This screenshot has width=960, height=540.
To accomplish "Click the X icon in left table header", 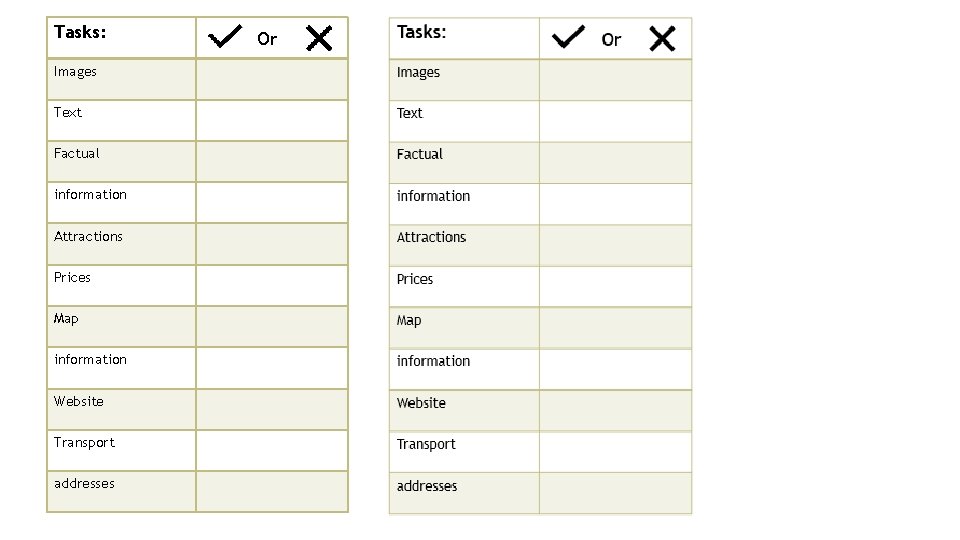I will tap(319, 38).
